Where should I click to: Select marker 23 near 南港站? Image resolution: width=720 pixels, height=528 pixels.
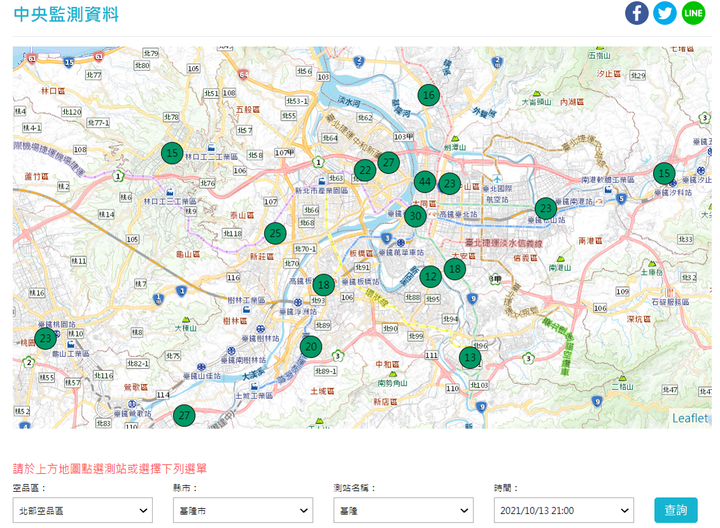[x=546, y=209]
